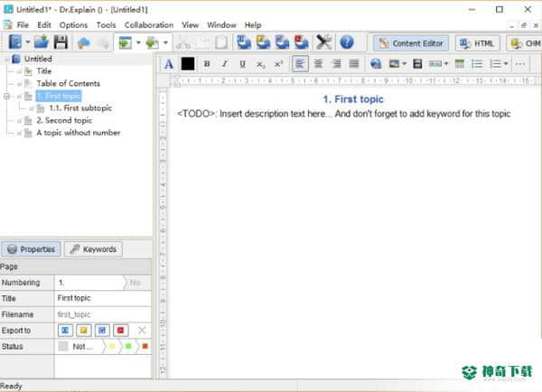
Task: Click the Insert picture icon
Action: [394, 64]
